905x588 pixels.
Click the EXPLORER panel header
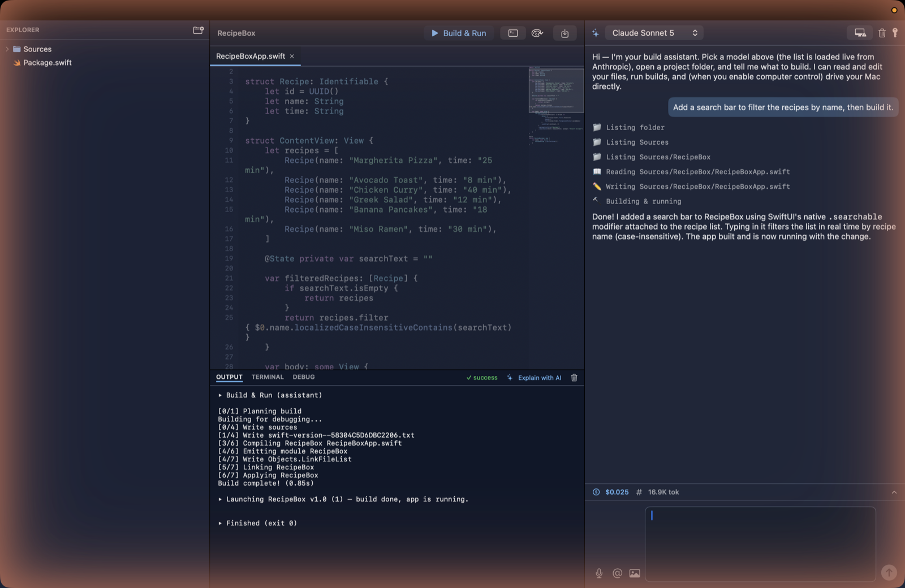coord(23,30)
